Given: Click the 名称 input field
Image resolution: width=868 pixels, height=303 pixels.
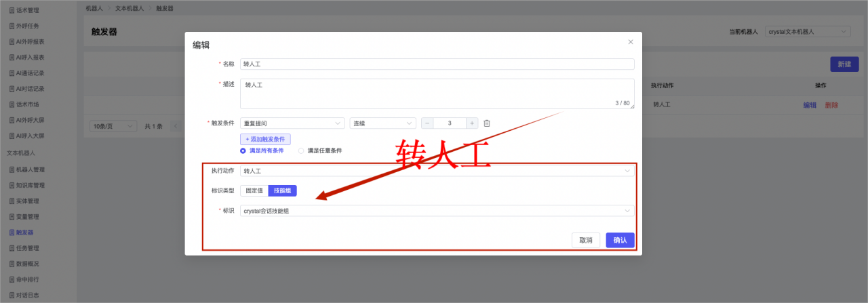Looking at the screenshot, I should click(x=437, y=64).
